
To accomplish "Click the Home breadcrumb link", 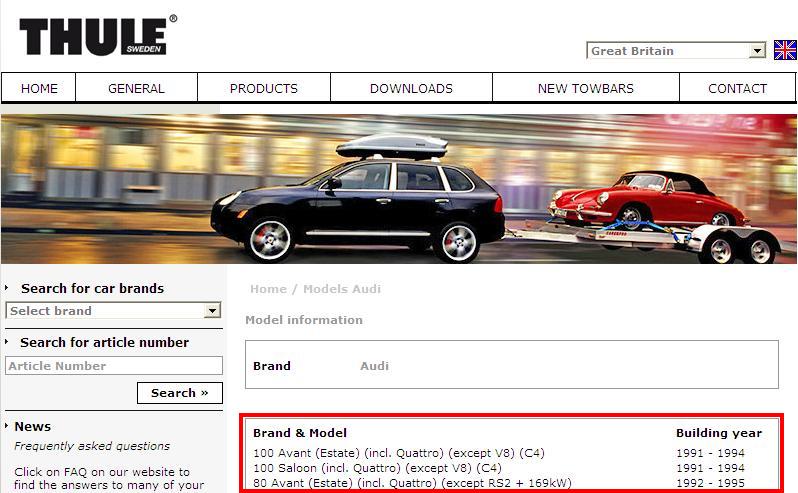I will [x=268, y=289].
